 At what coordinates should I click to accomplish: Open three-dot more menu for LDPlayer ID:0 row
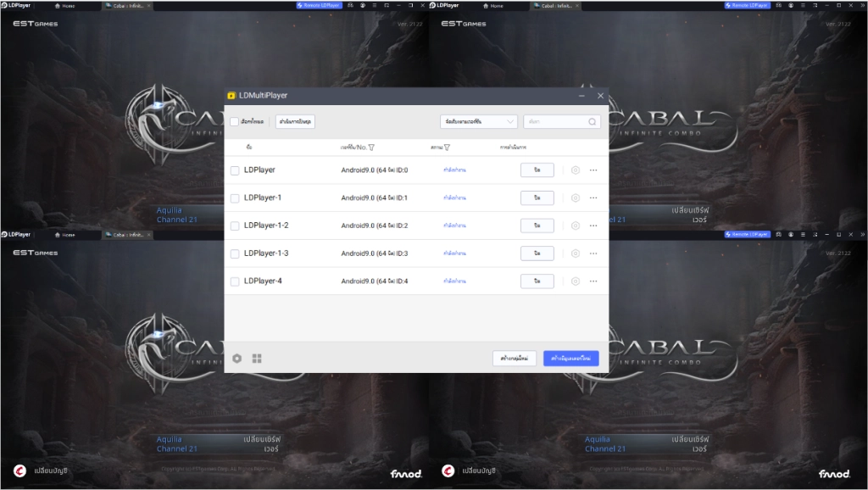[x=593, y=170]
